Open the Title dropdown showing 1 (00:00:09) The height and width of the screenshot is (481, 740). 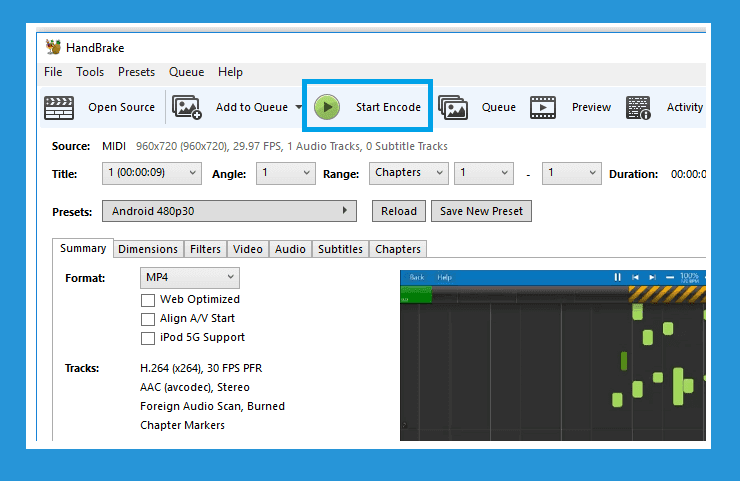pos(152,173)
